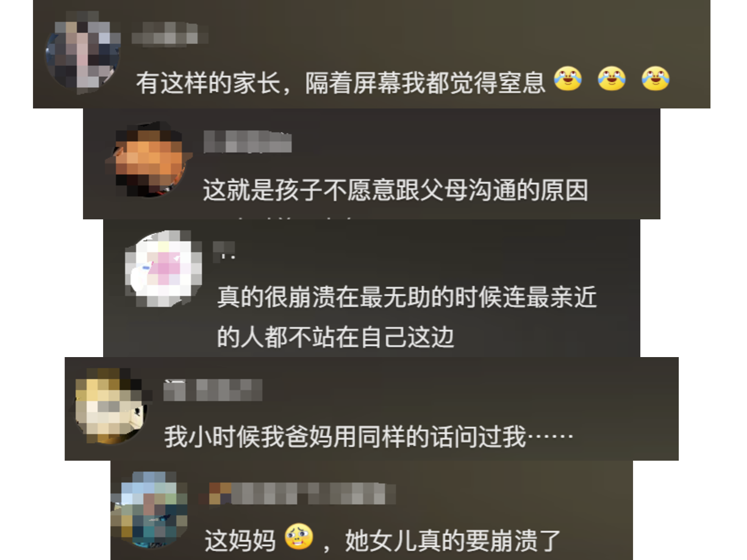This screenshot has height=560, width=747.
Task: Open the orange avatar of second commenter
Action: point(149,160)
